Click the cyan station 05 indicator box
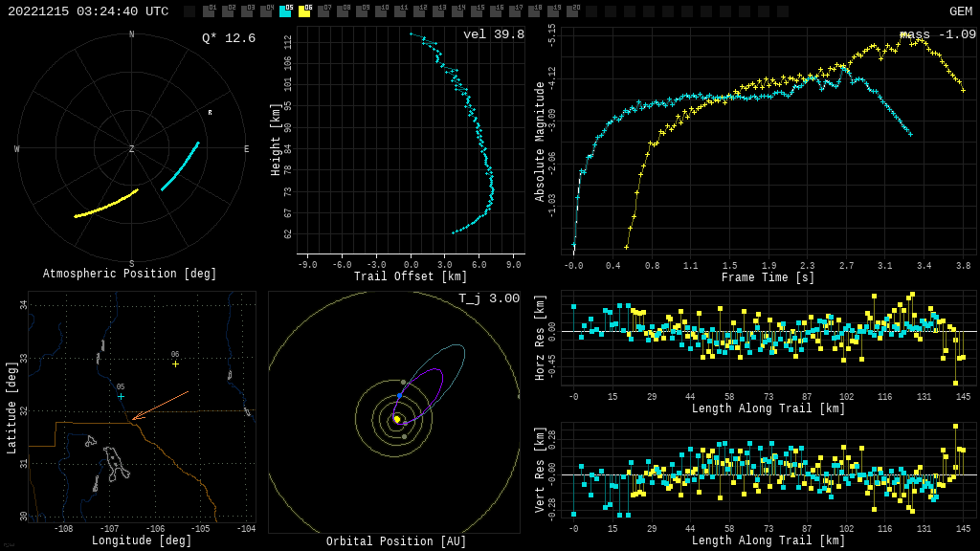 pos(285,11)
